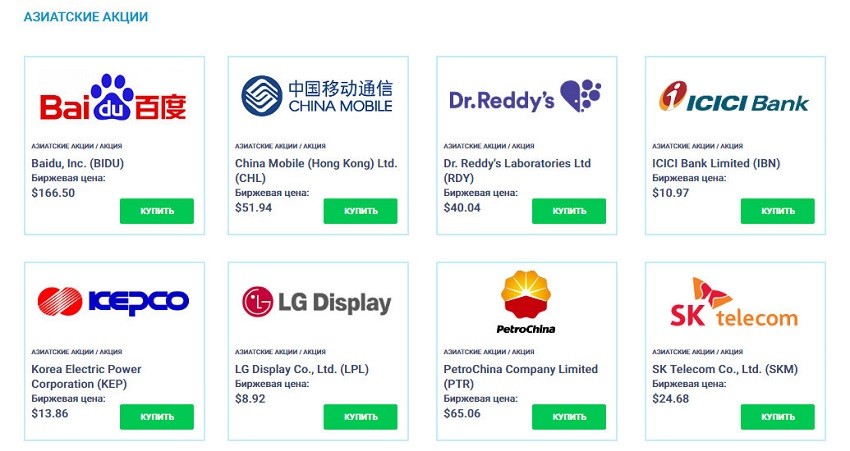Select the Dr. Reddy's logo
The height and width of the screenshot is (451, 850).
[x=525, y=96]
